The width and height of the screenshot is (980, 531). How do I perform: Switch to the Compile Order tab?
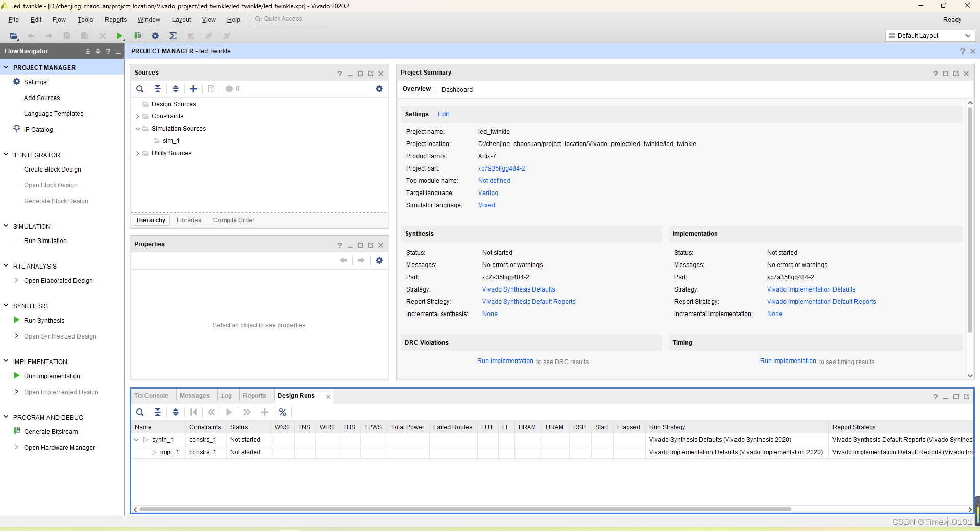(x=234, y=220)
